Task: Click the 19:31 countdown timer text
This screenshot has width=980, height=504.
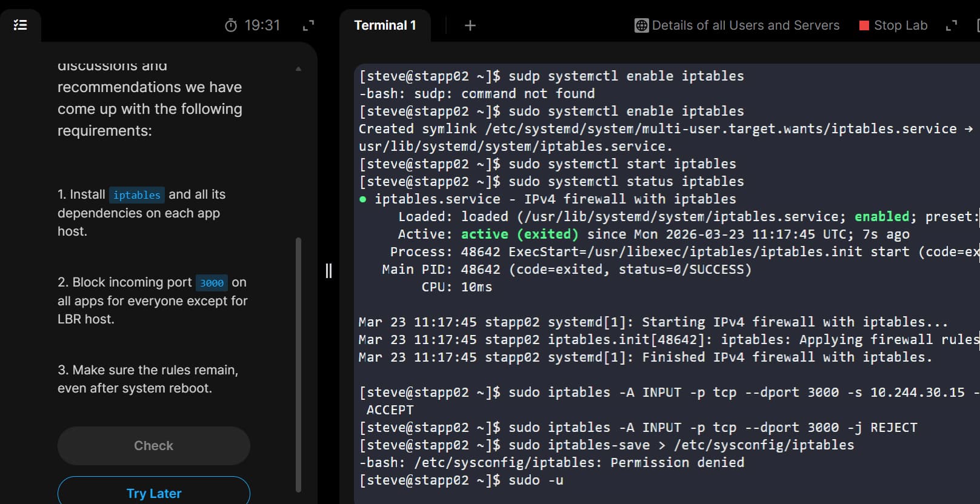Action: point(262,25)
